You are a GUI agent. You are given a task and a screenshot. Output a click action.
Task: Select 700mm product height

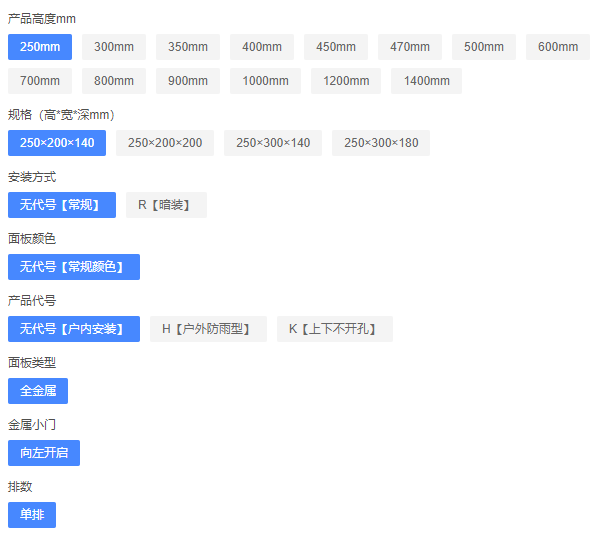point(40,81)
